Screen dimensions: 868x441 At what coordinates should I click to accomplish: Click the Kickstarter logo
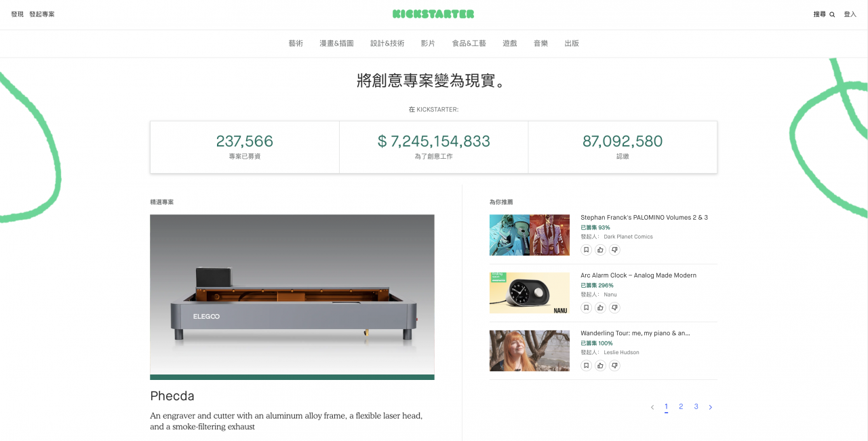pos(433,14)
